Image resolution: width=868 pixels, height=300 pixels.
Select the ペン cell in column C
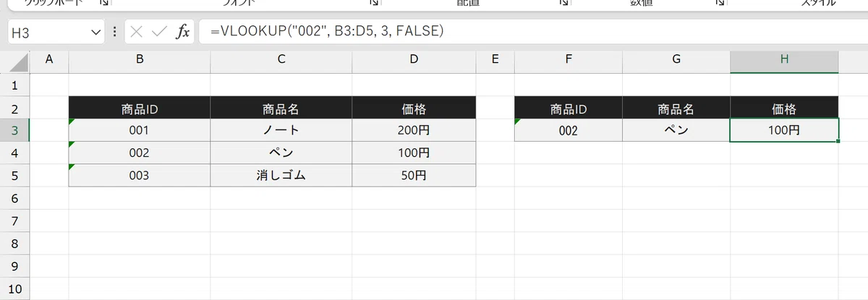281,153
